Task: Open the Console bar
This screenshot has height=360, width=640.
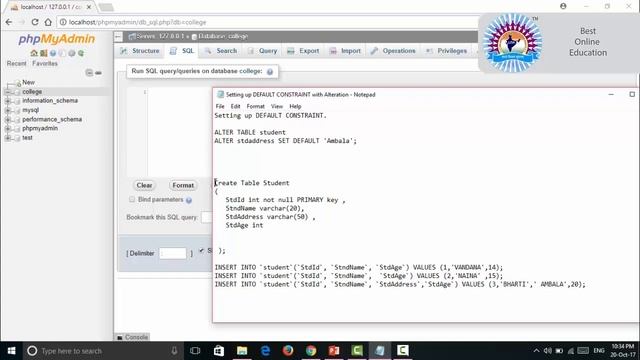Action: click(133, 337)
